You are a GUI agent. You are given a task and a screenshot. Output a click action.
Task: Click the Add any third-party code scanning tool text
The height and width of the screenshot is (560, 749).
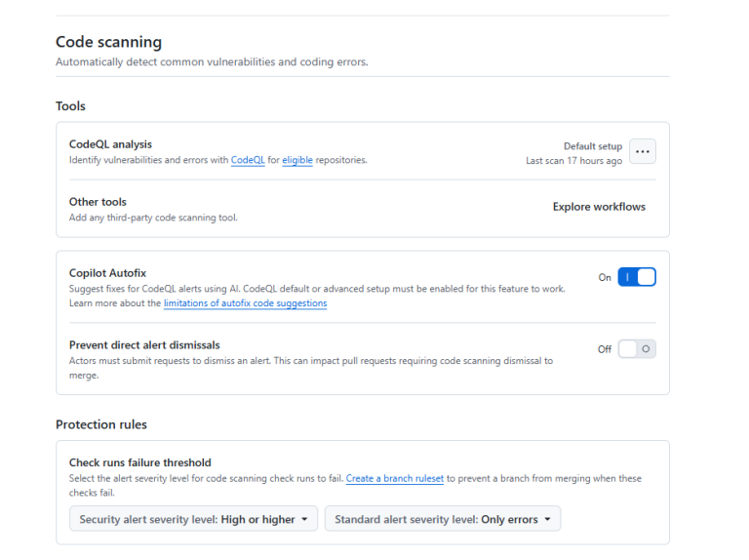[x=153, y=218]
